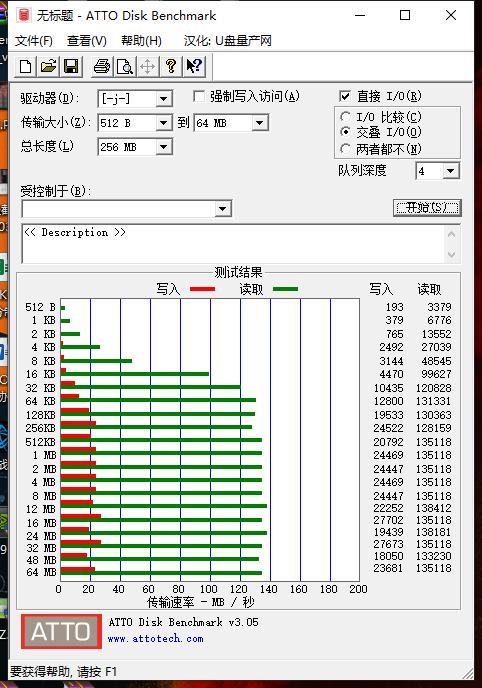482x688 pixels.
Task: Click the Save floppy disk icon
Action: 71,67
